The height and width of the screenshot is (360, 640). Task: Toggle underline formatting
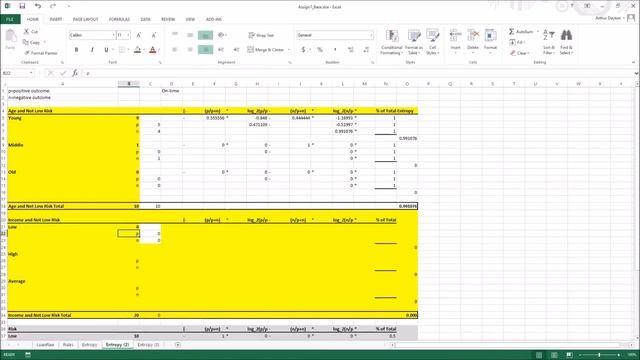106,50
